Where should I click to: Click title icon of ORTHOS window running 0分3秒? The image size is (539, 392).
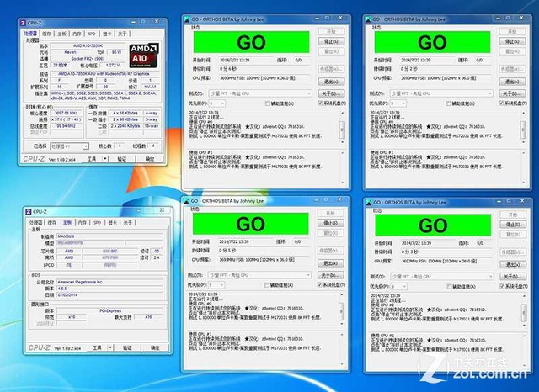[x=369, y=203]
